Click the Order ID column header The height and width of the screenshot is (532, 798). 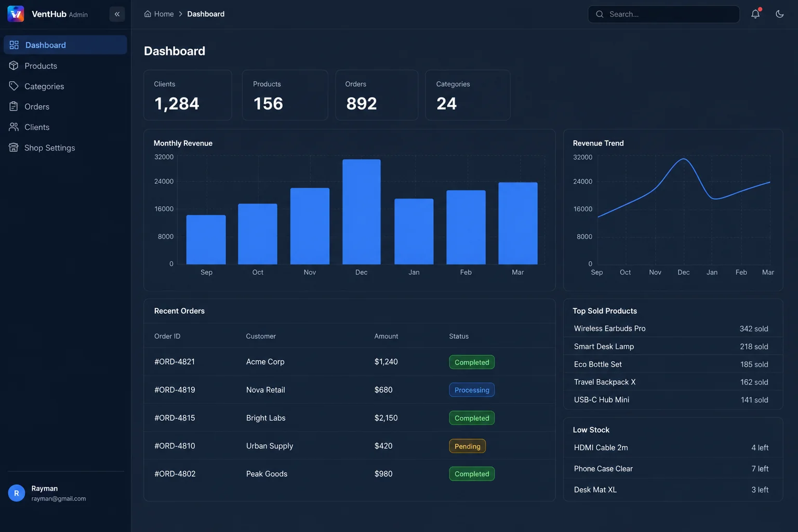[167, 336]
